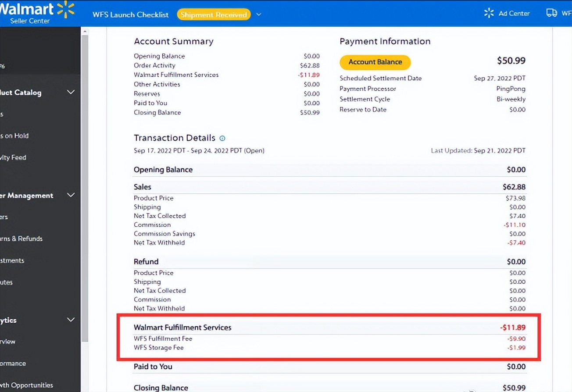Click the Bi-weekly settlement cycle value
This screenshot has height=392, width=572.
click(x=511, y=99)
